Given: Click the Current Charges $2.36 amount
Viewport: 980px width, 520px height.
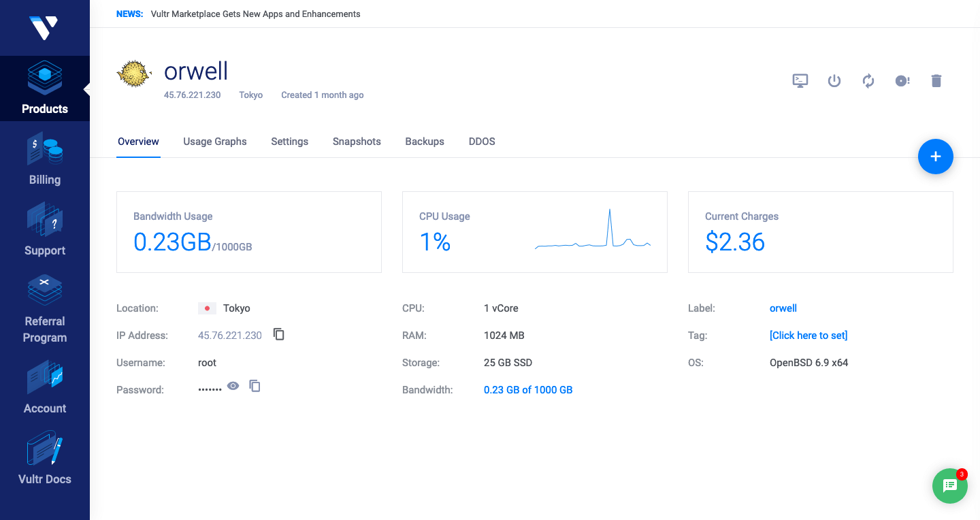Looking at the screenshot, I should (x=735, y=242).
